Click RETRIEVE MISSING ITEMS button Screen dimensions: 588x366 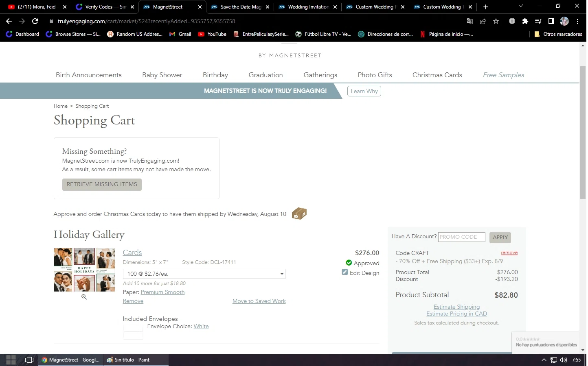[102, 184]
